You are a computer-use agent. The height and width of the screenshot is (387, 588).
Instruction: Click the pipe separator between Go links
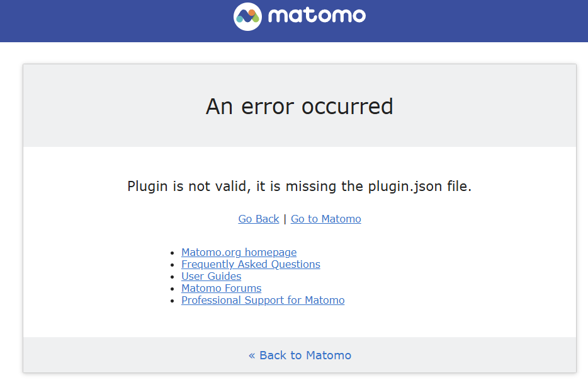coord(285,219)
